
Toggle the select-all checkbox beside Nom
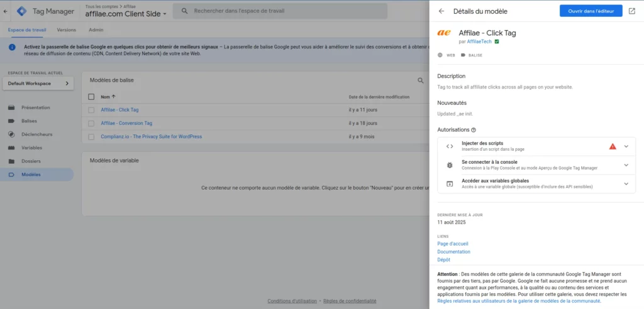click(91, 97)
